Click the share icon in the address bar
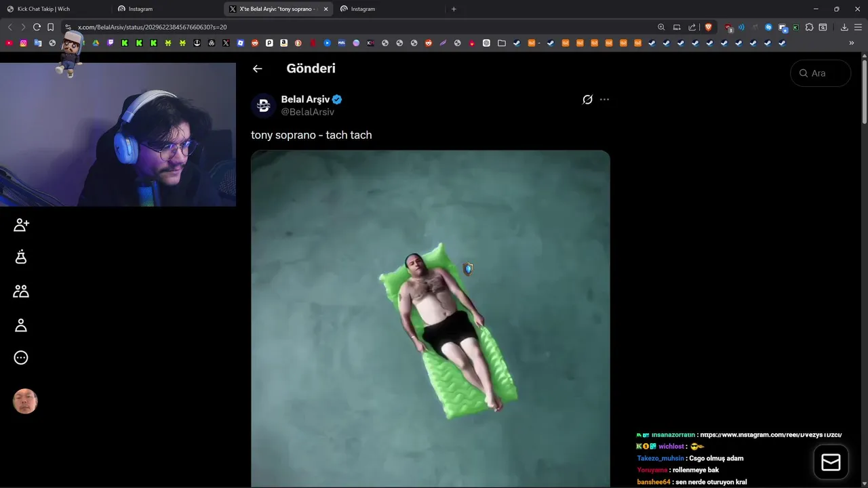 tap(692, 27)
